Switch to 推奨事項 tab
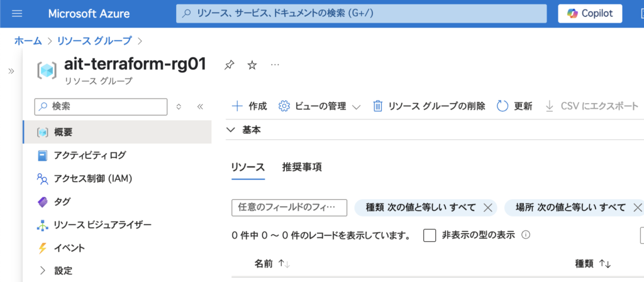Viewport: 644px width, 282px height. click(x=302, y=167)
